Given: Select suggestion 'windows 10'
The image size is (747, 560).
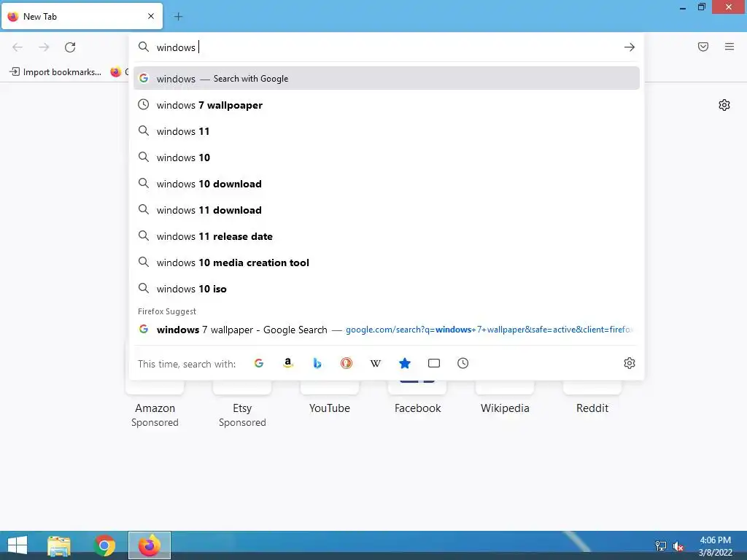Looking at the screenshot, I should tap(387, 157).
